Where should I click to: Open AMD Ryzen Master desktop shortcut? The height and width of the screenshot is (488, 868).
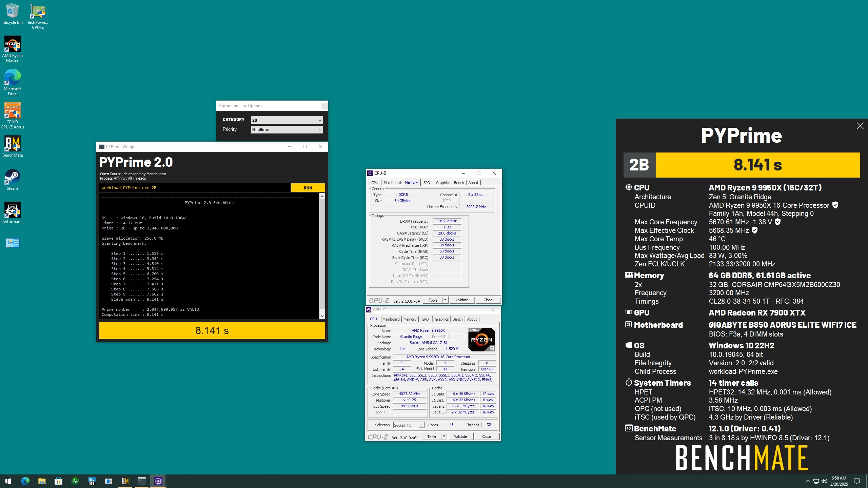pyautogui.click(x=12, y=49)
